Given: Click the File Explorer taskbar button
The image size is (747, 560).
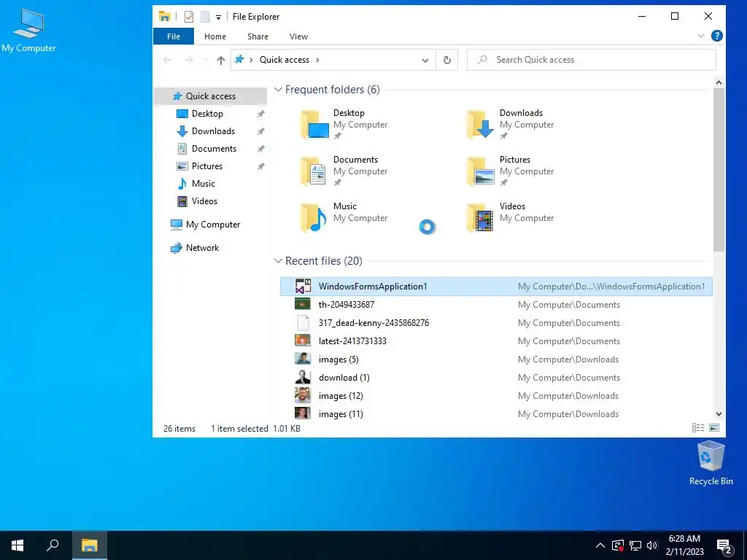Looking at the screenshot, I should (89, 545).
